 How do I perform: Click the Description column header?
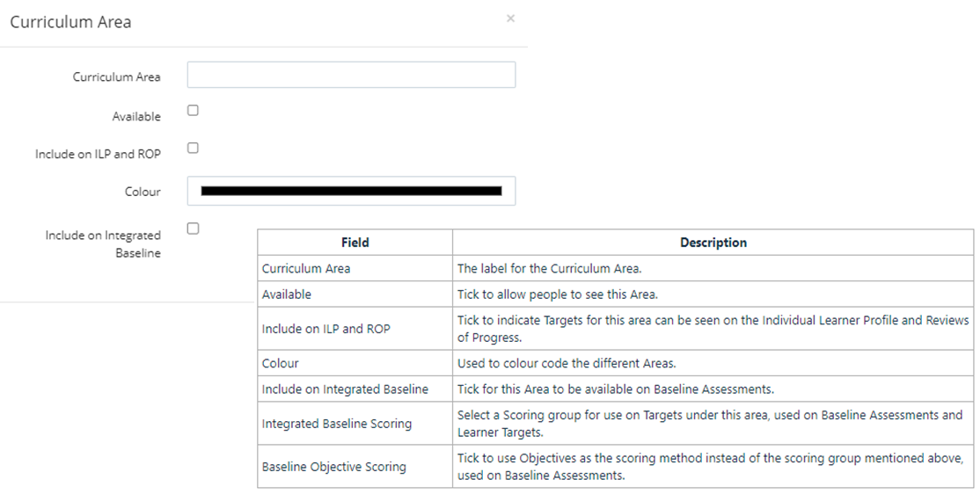[713, 243]
